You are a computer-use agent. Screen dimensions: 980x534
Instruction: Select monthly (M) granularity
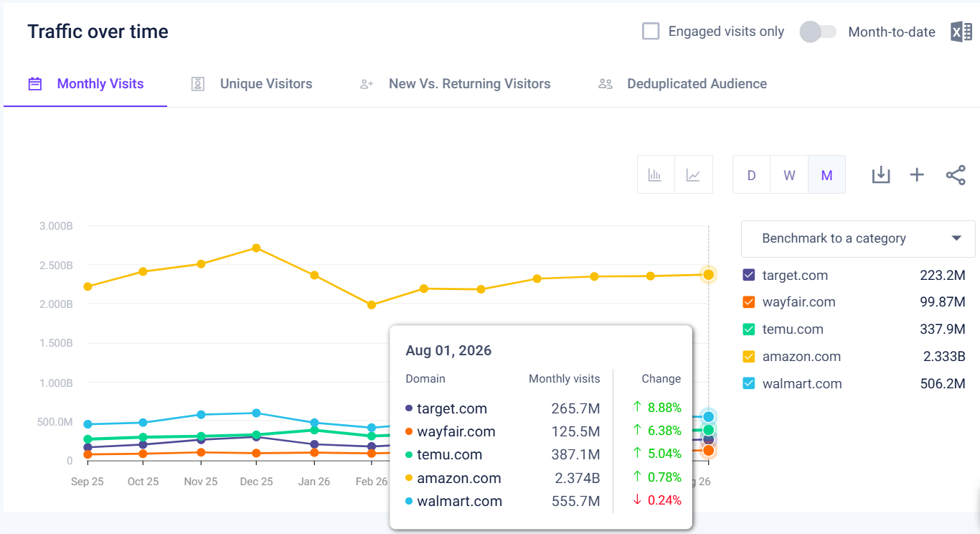826,174
